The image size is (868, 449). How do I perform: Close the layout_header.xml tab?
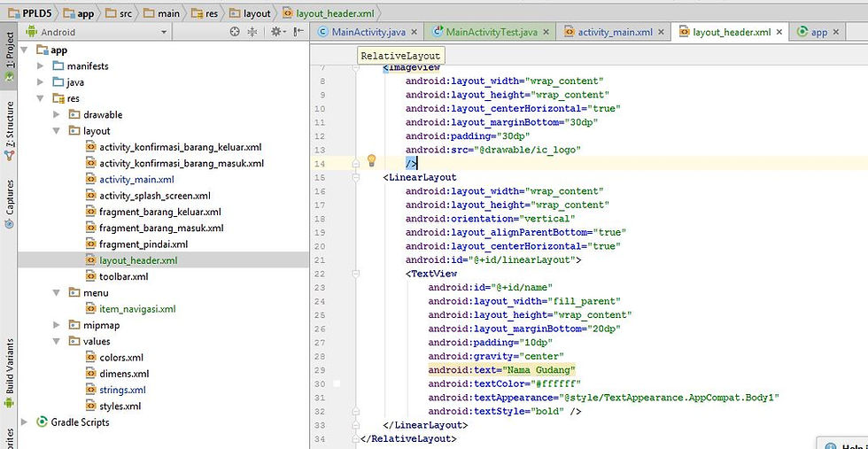tap(779, 32)
